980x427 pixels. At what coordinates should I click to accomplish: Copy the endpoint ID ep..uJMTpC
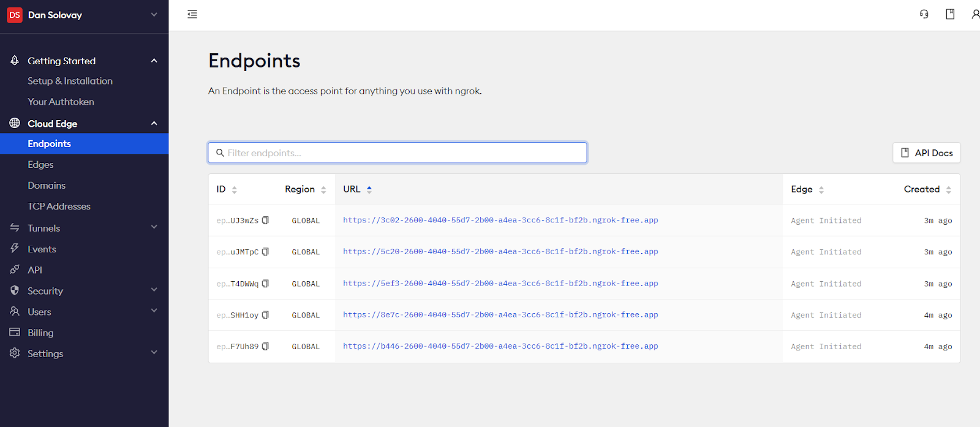265,252
